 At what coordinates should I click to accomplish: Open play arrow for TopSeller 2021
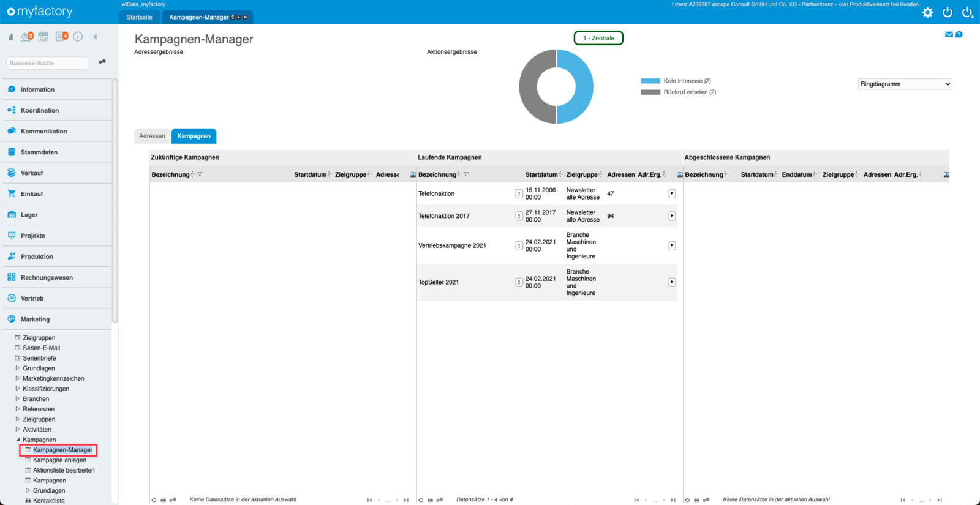[x=672, y=282]
